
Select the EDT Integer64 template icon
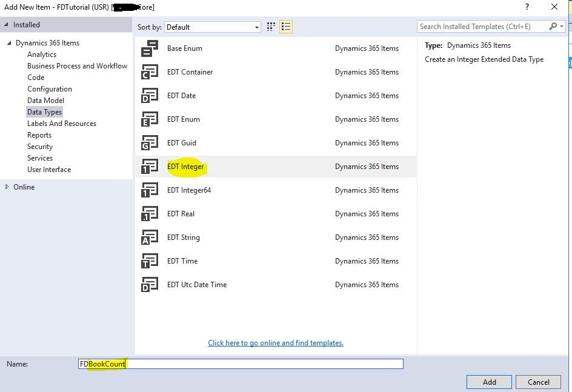[150, 190]
